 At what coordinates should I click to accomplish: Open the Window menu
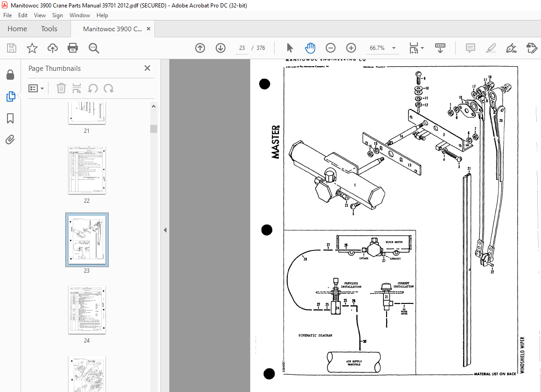[x=80, y=15]
